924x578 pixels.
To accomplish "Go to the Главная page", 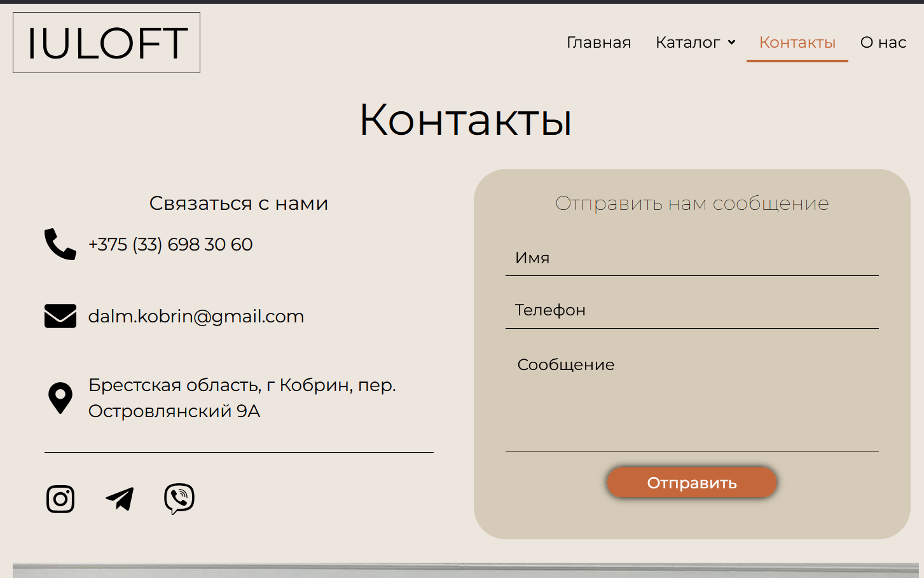I will (x=599, y=43).
